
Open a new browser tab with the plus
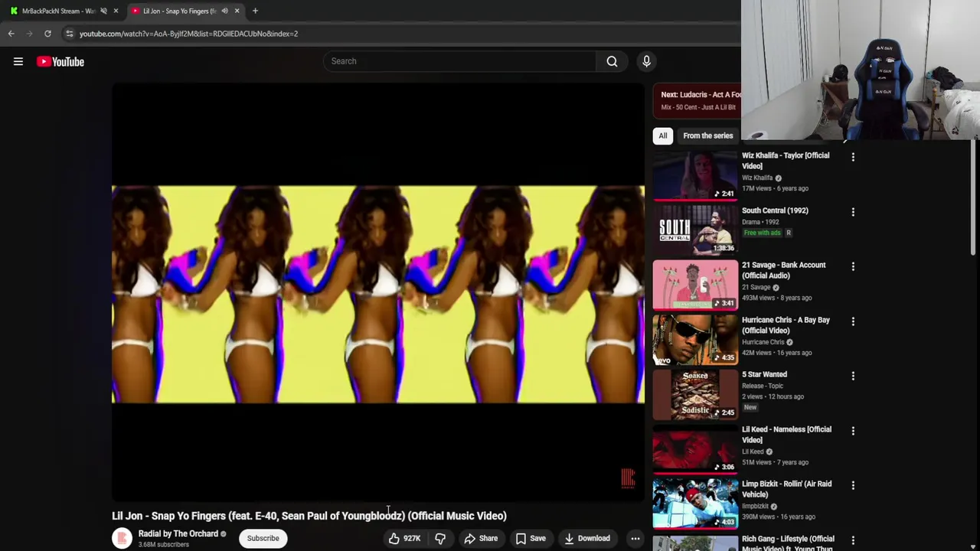[x=255, y=11]
